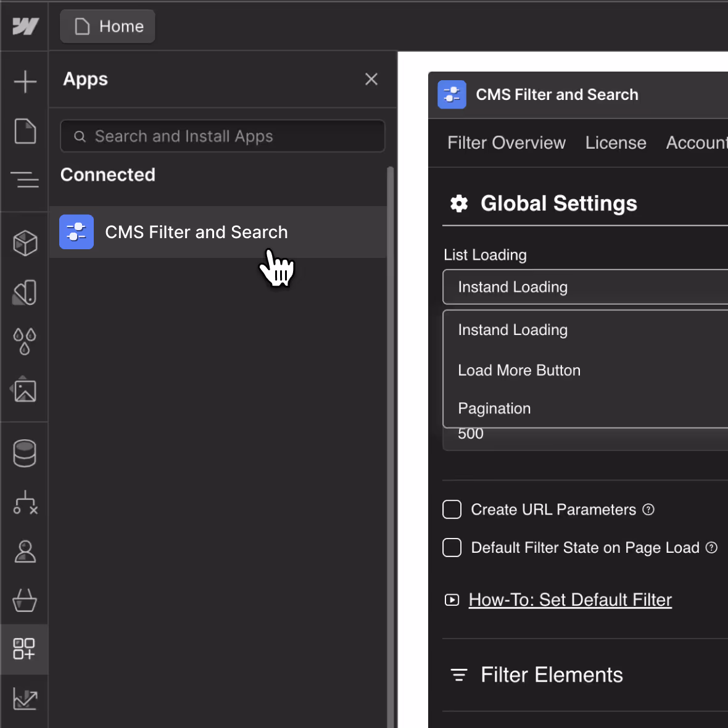This screenshot has height=728, width=728.
Task: Click the CMS Filter header app icon
Action: tap(452, 94)
